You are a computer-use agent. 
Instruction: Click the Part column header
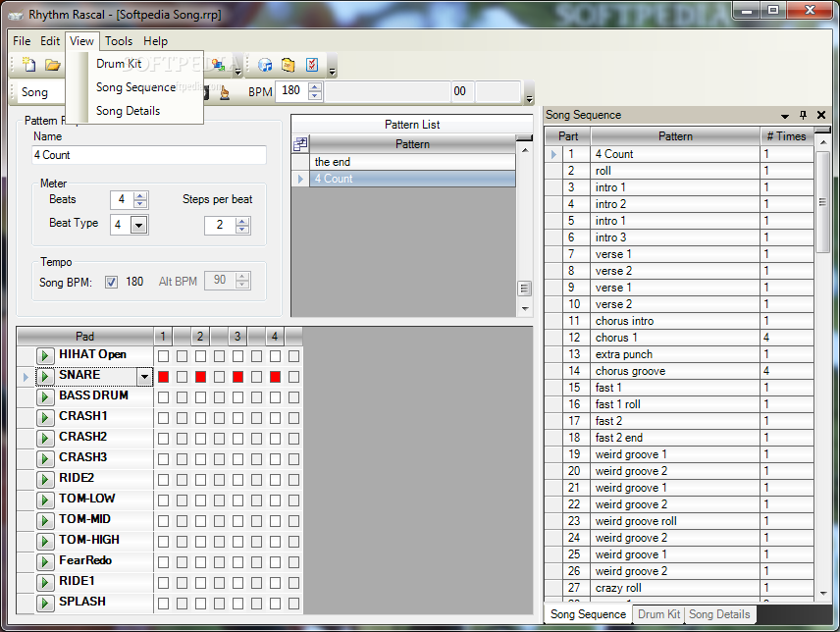point(568,136)
